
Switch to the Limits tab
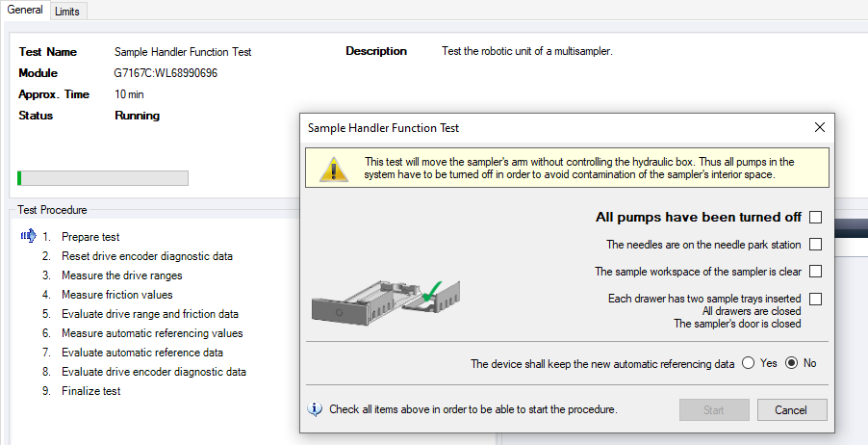click(x=67, y=11)
